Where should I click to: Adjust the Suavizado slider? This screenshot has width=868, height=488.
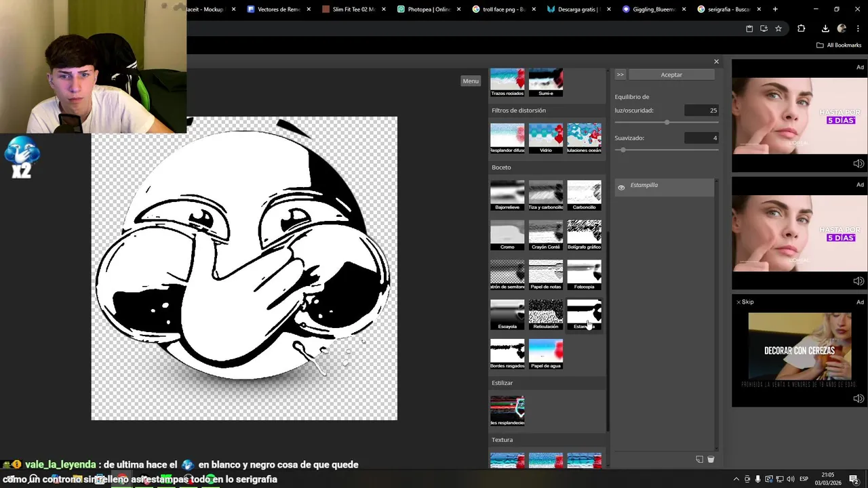click(667, 150)
